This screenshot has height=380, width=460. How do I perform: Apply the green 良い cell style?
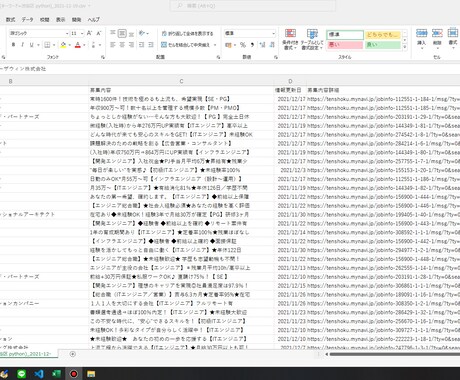click(x=382, y=45)
